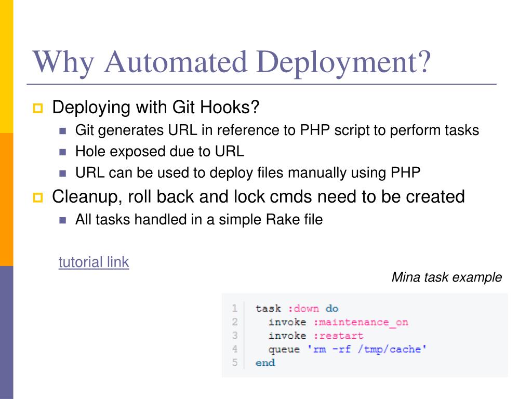Open the tutorial link
Screen dimensions: 532x399
(x=94, y=262)
